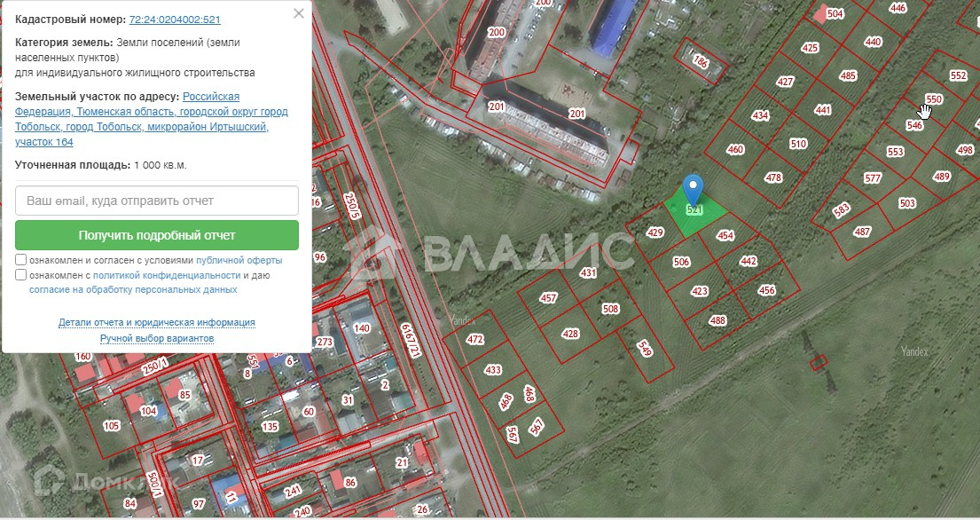980x520 pixels.
Task: Select parcel 478 on the map
Action: pos(773,177)
